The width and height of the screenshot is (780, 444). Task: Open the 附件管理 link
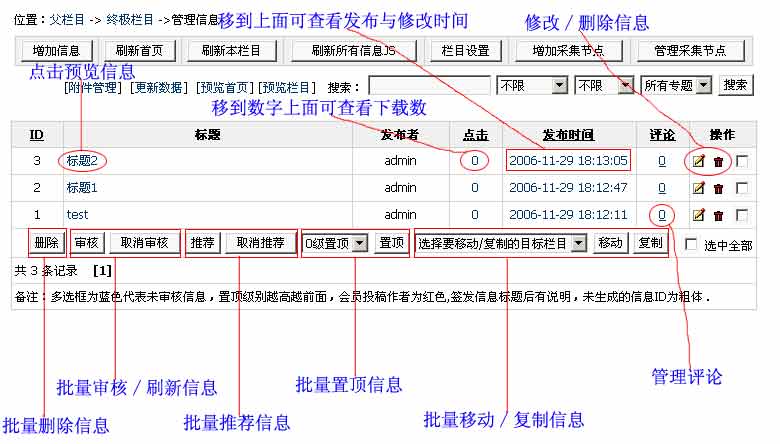(x=91, y=88)
